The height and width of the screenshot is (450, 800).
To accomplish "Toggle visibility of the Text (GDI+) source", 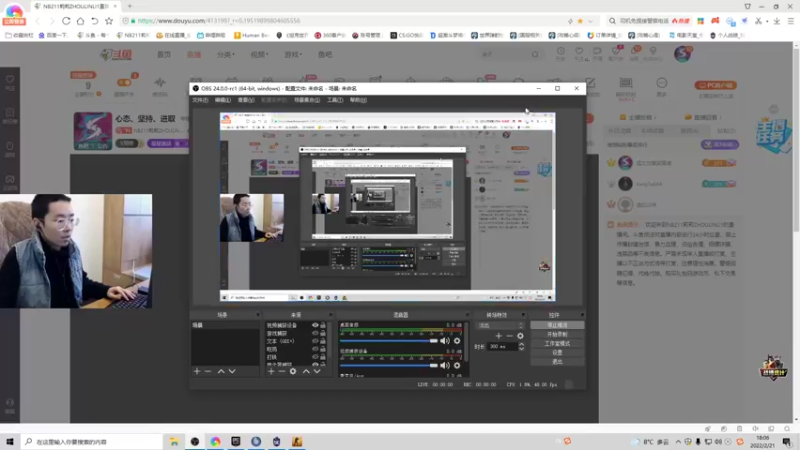I will pos(315,341).
